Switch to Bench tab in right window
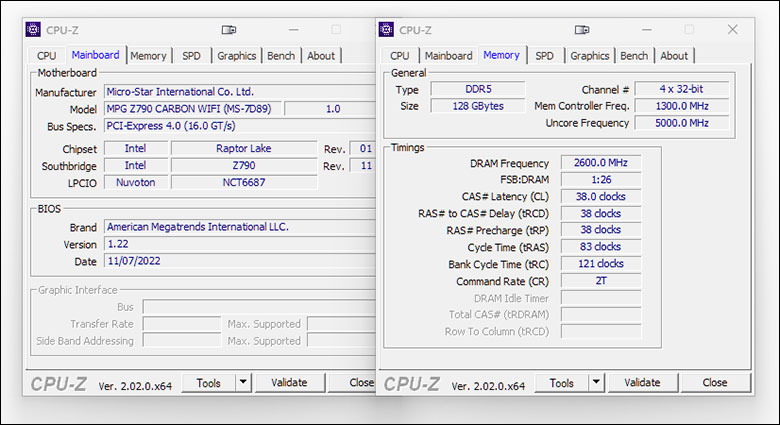The image size is (780, 425). tap(634, 56)
